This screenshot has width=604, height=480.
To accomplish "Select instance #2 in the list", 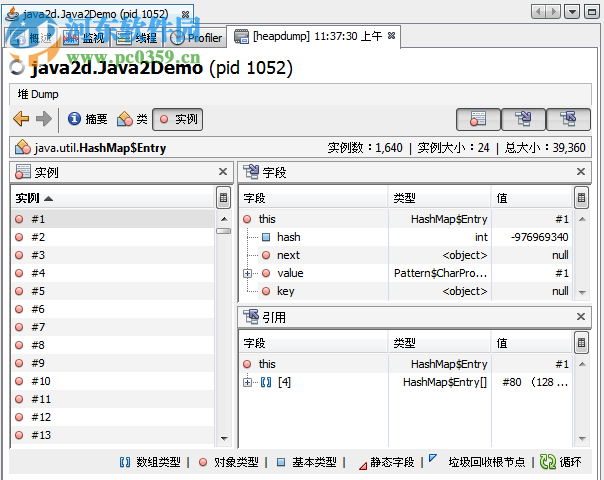I will (113, 237).
